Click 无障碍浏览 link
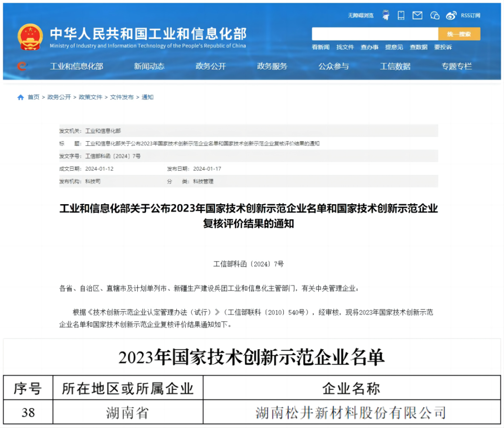This screenshot has width=504, height=428. coord(361,15)
